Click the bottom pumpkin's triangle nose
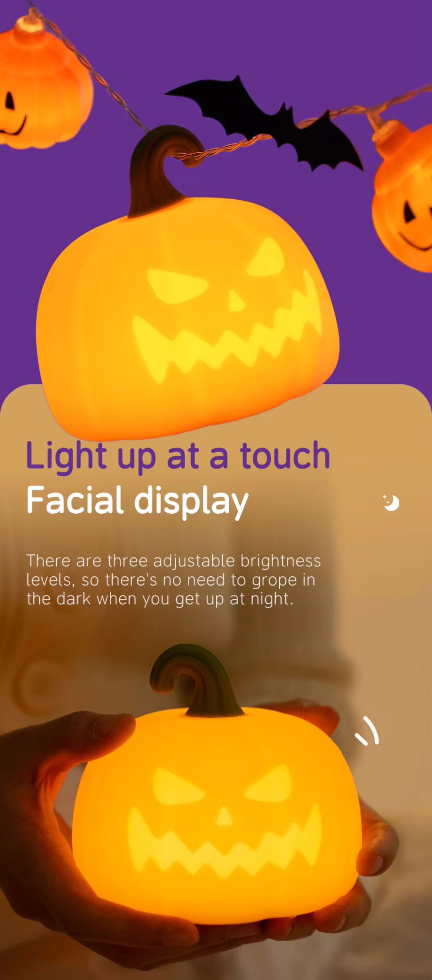Screen dimensions: 432x980 point(224,817)
